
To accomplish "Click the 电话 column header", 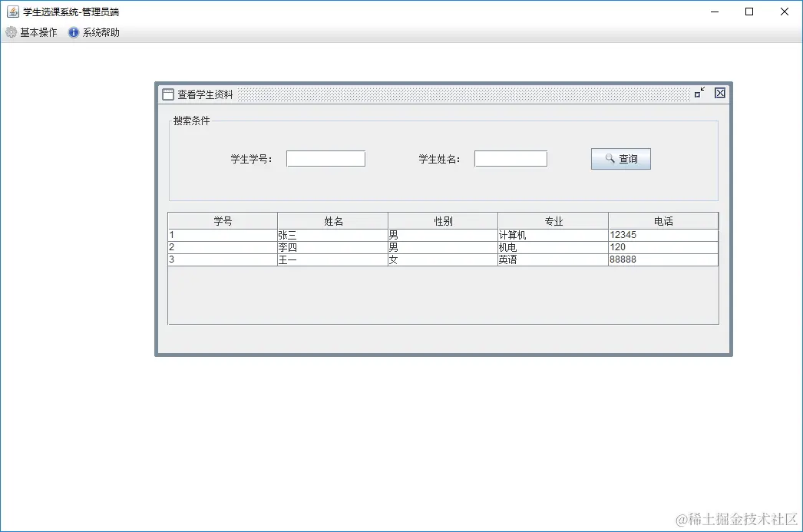I will 663,220.
